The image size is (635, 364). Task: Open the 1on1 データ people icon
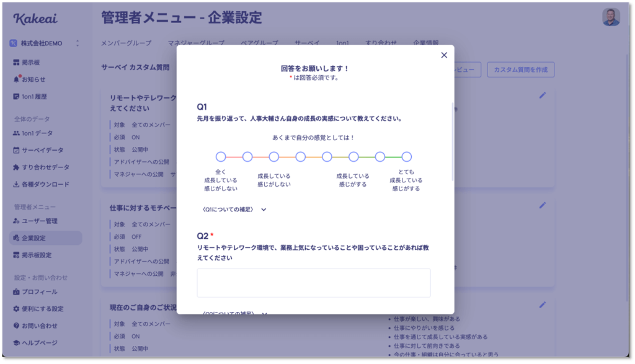point(16,133)
